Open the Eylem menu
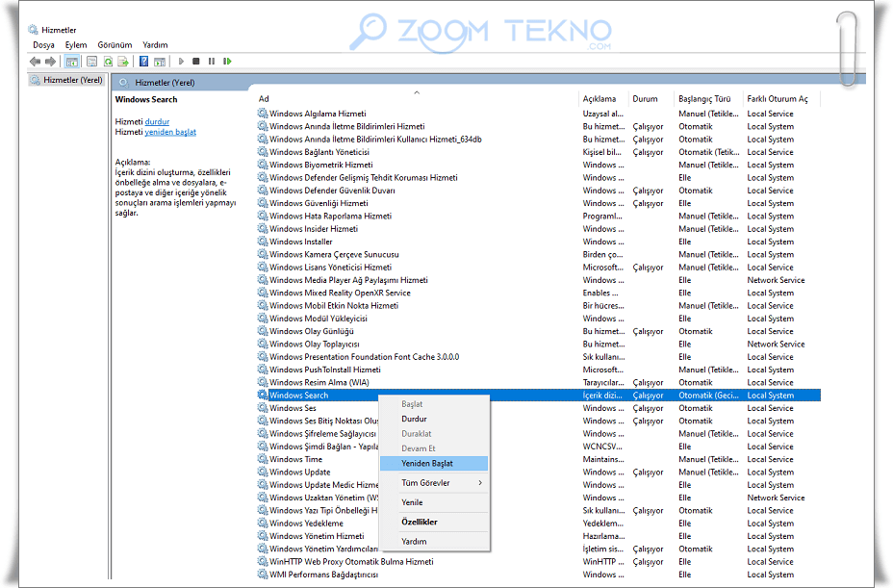 76,45
